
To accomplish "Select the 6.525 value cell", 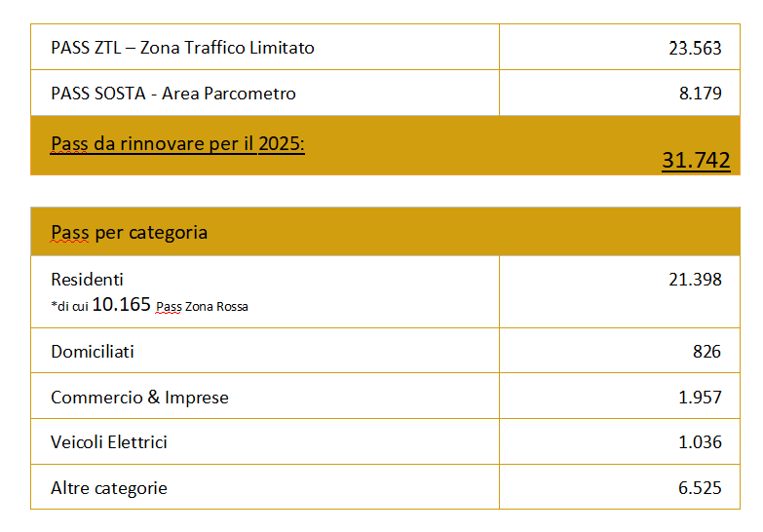I will click(701, 488).
